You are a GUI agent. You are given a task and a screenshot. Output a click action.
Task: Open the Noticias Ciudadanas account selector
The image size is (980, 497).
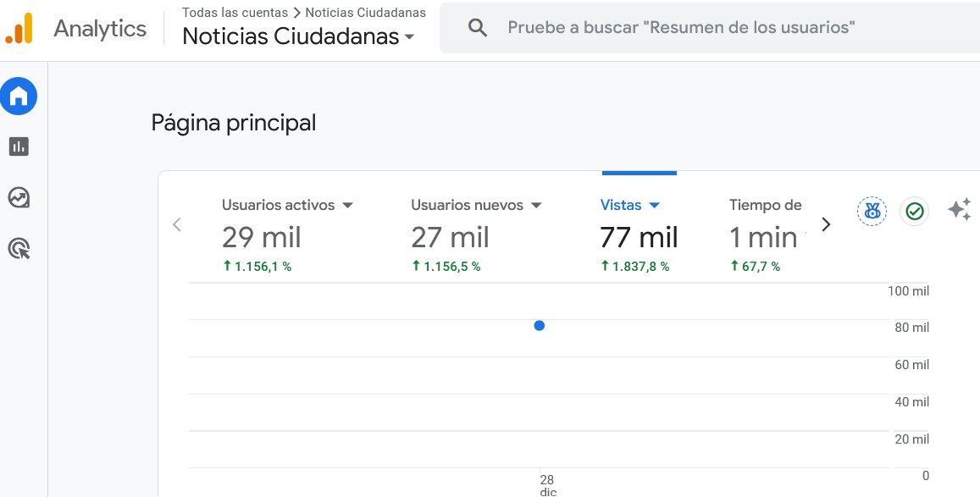pos(299,36)
